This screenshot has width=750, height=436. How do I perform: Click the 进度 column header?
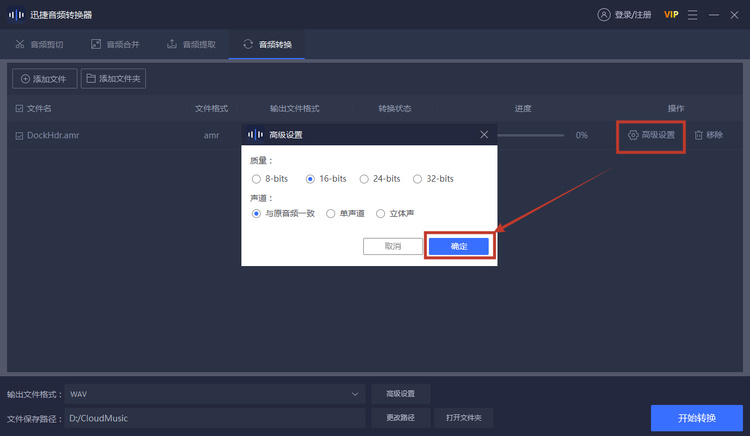click(x=523, y=109)
